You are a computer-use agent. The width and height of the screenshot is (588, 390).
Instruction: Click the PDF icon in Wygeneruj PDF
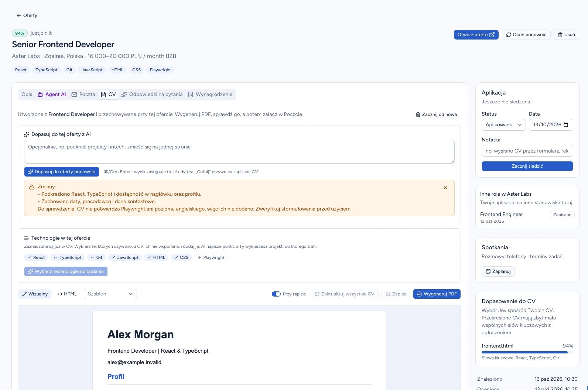point(419,294)
